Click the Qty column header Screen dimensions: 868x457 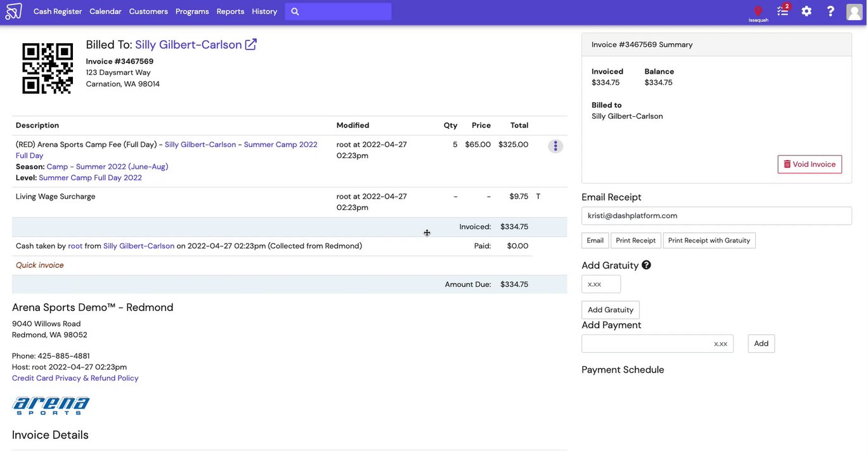pyautogui.click(x=450, y=126)
